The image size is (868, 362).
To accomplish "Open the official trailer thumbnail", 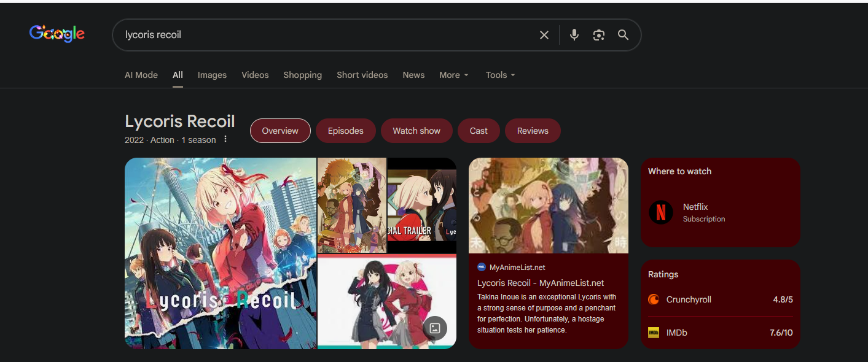I will [x=422, y=205].
